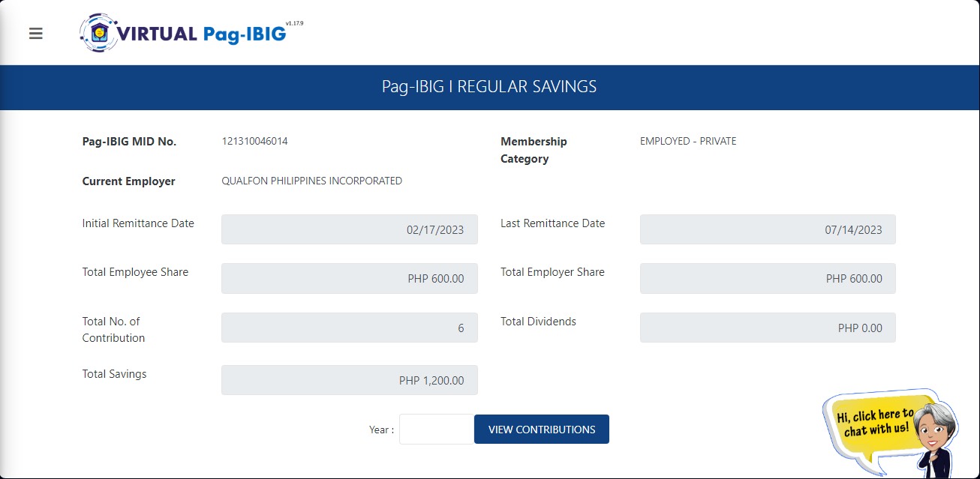This screenshot has height=479, width=980.
Task: Open the chat assistant mascot
Action: (x=935, y=433)
